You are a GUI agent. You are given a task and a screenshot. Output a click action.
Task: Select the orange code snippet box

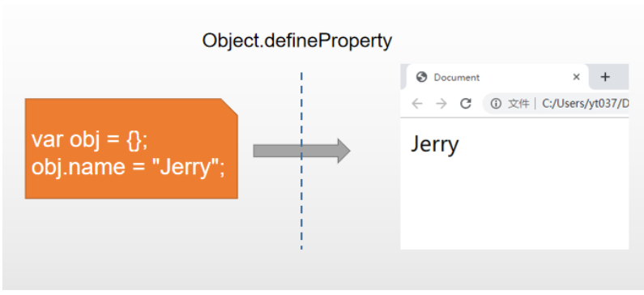pos(131,149)
